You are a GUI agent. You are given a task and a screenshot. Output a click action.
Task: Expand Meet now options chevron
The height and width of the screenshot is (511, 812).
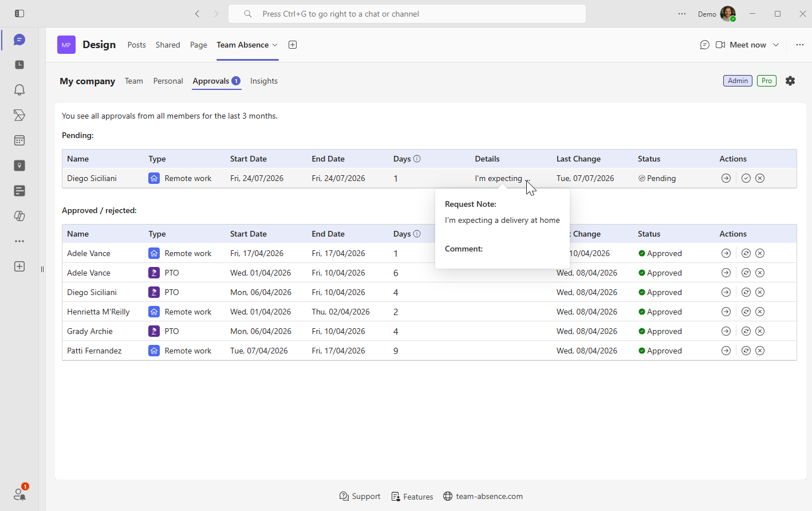tap(776, 45)
